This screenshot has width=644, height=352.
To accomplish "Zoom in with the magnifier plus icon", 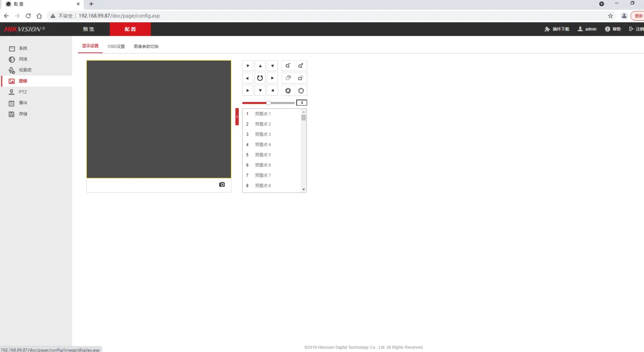I will point(301,66).
